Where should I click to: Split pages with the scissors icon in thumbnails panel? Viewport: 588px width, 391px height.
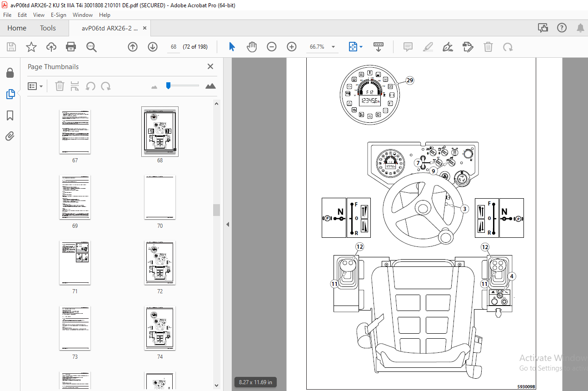click(75, 86)
